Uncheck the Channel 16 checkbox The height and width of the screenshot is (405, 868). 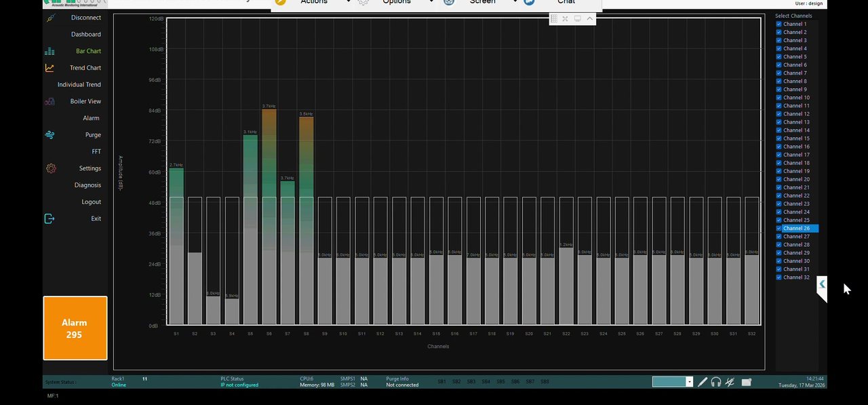point(779,147)
